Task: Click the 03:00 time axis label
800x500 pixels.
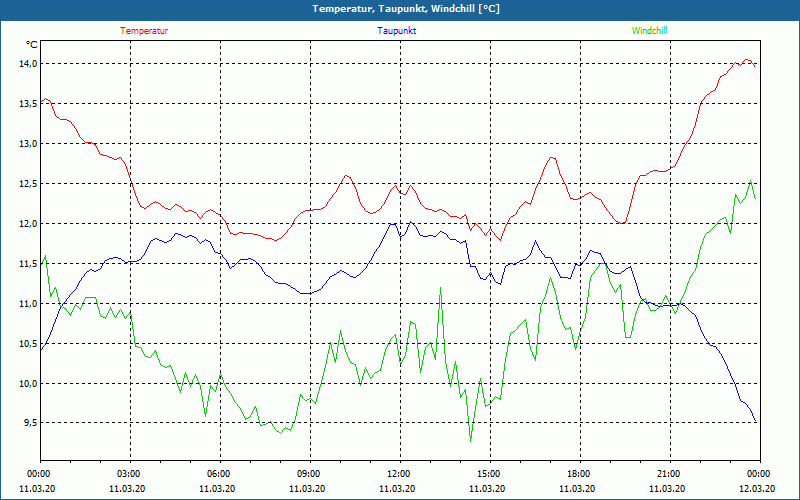Action: [129, 474]
